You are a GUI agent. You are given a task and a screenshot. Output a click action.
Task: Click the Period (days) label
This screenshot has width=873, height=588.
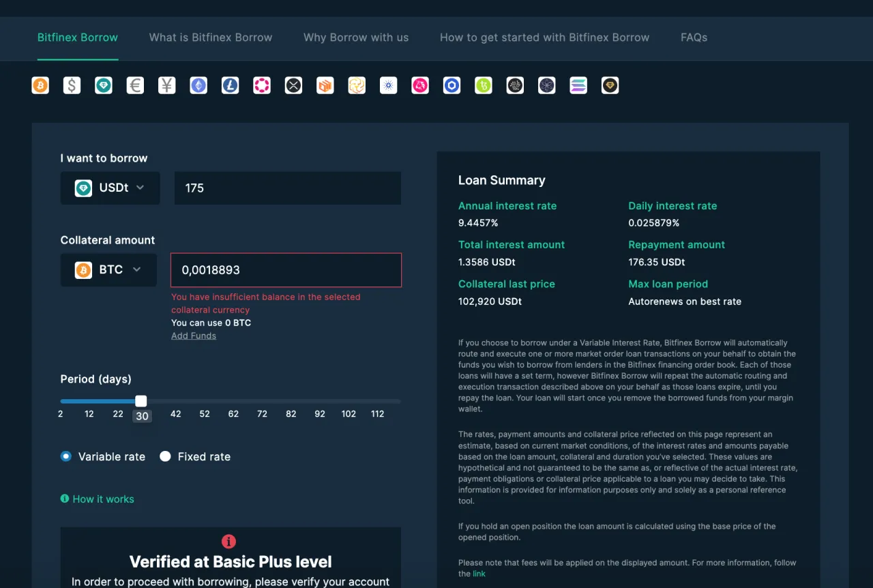pyautogui.click(x=96, y=379)
